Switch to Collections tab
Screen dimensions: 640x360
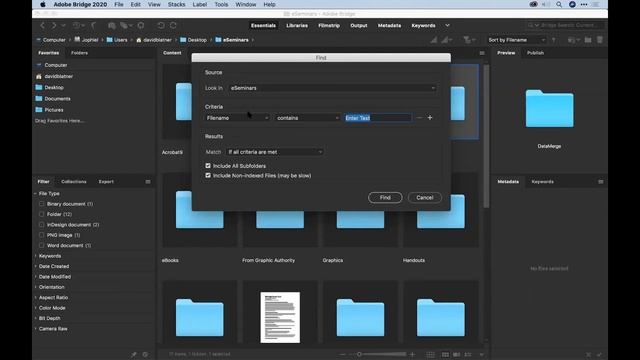coord(73,182)
